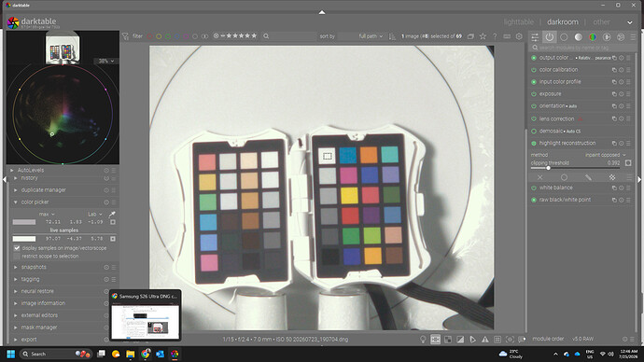The height and width of the screenshot is (362, 644).
Task: Check restrict scope to selection
Action: (x=17, y=257)
